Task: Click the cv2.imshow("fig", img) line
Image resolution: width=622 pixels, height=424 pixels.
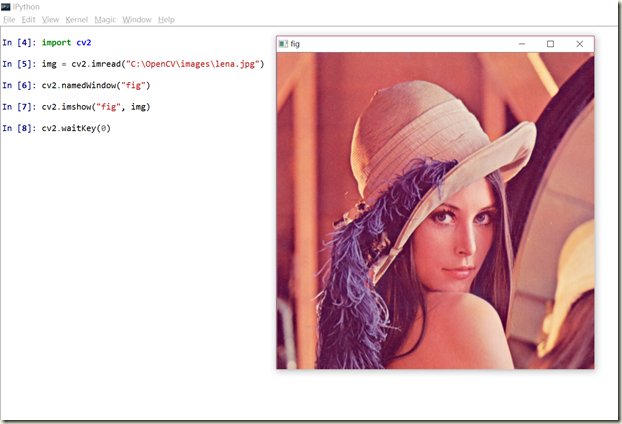Action: click(96, 107)
